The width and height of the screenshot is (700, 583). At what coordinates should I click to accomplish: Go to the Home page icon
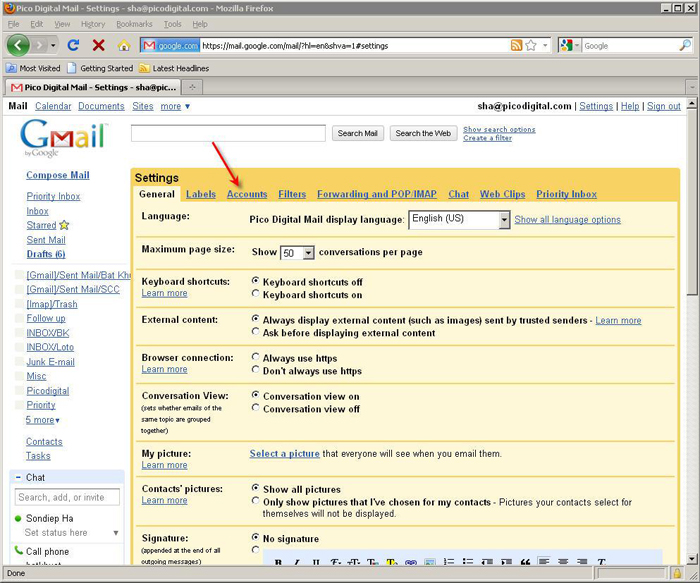pos(124,45)
